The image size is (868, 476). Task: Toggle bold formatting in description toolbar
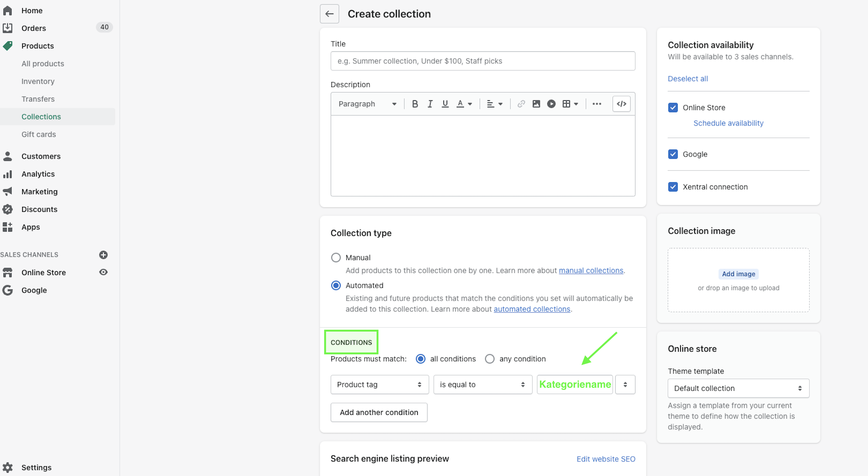point(415,104)
